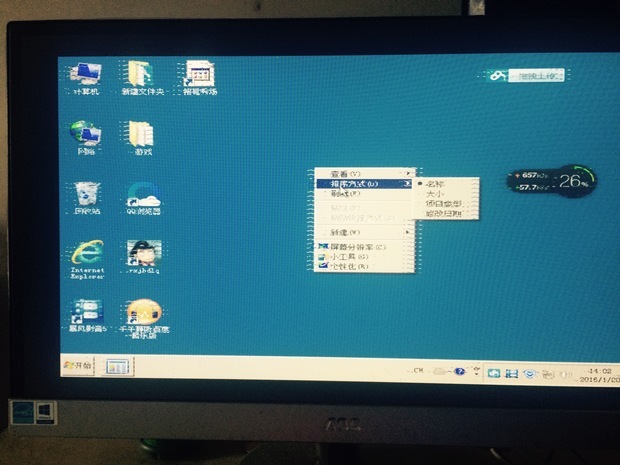Image resolution: width=620 pixels, height=465 pixels.
Task: Click the keyboard input method icon
Action: [440, 371]
